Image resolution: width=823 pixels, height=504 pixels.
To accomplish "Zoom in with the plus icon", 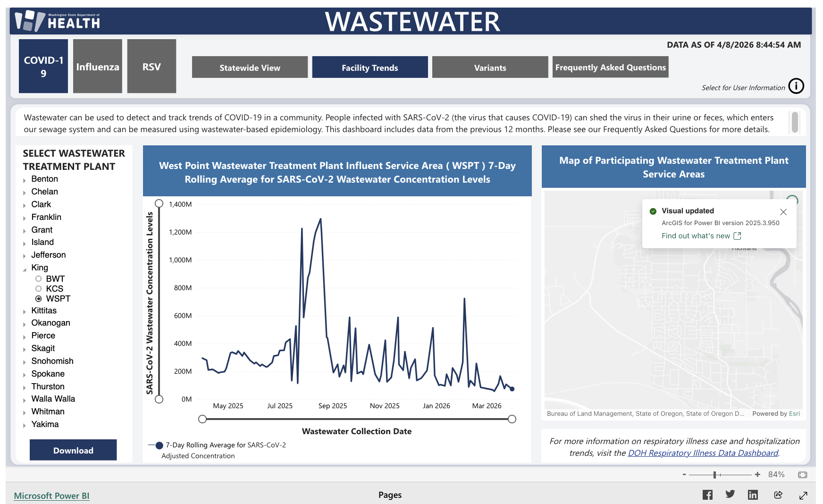I will (757, 475).
